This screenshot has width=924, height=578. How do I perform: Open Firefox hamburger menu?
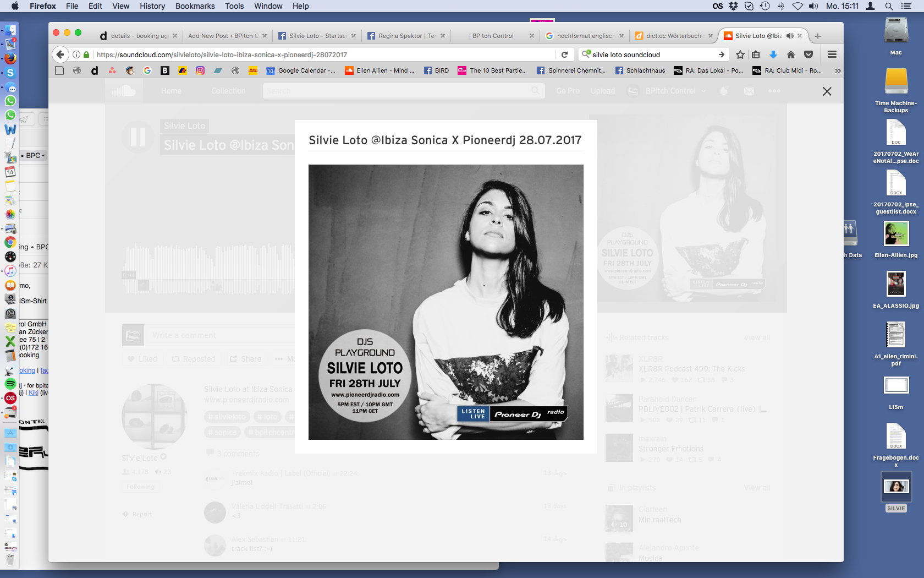pyautogui.click(x=832, y=54)
